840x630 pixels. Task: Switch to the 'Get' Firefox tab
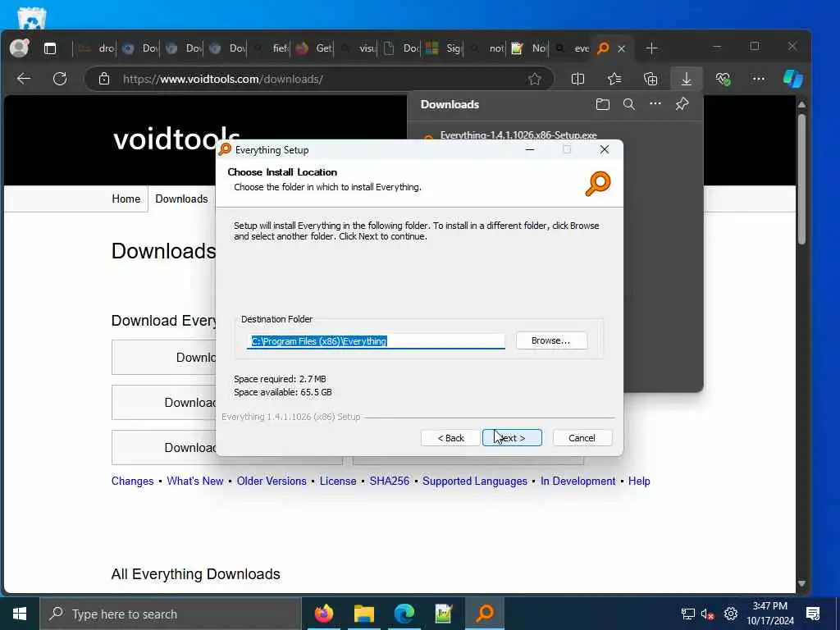[314, 48]
